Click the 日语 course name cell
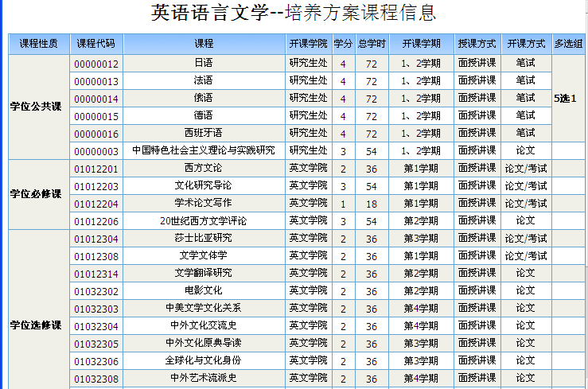Image resolution: width=588 pixels, height=389 pixels. pyautogui.click(x=204, y=64)
